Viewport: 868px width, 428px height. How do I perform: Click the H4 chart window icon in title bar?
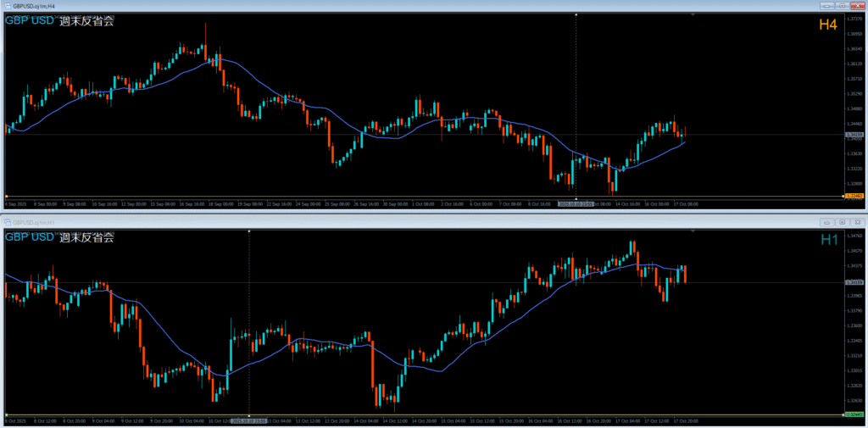coord(8,6)
